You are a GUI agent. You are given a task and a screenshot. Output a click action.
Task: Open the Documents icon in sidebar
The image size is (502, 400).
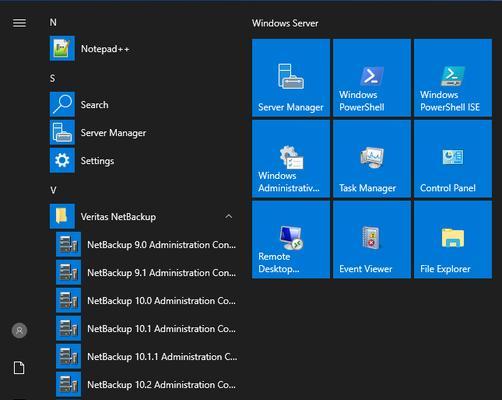pos(19,368)
